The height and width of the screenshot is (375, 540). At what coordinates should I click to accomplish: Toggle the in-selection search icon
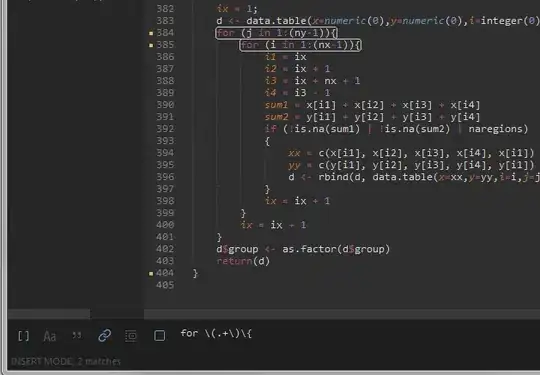click(x=131, y=336)
